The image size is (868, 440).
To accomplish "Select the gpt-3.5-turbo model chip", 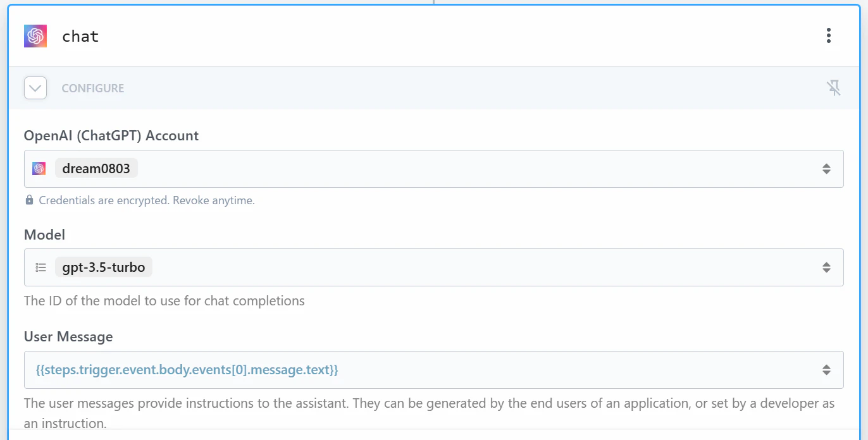I will (104, 267).
